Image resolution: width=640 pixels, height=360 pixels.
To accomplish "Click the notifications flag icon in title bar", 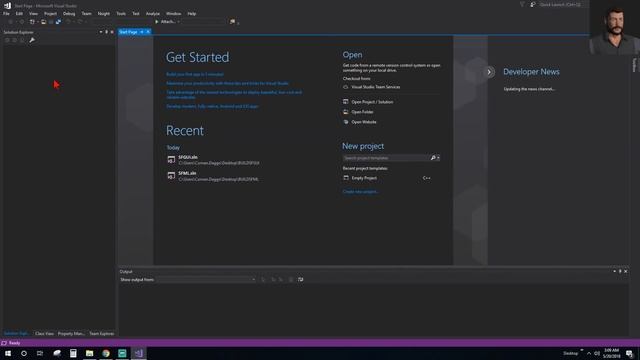I will (x=522, y=4).
